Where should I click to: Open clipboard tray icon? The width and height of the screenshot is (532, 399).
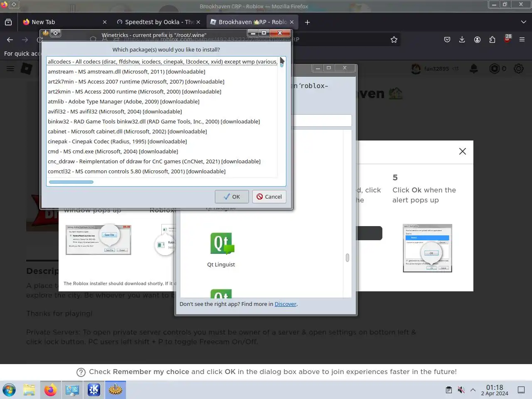point(449,390)
